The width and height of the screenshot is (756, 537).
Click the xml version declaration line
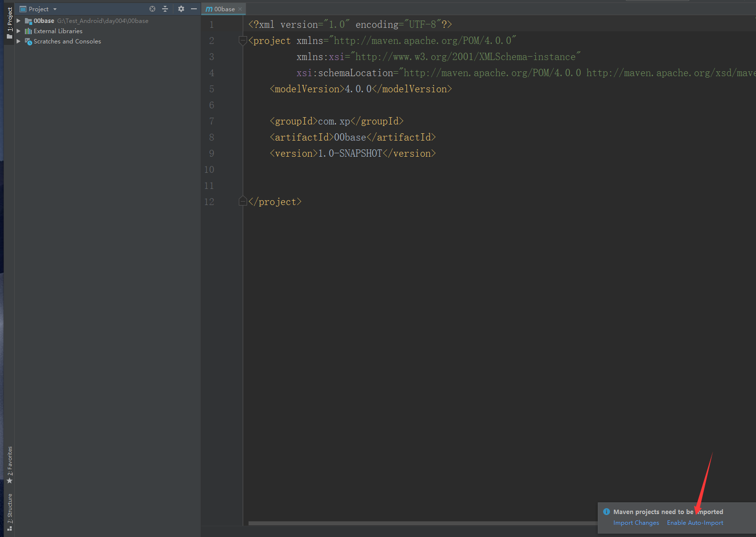(x=350, y=24)
